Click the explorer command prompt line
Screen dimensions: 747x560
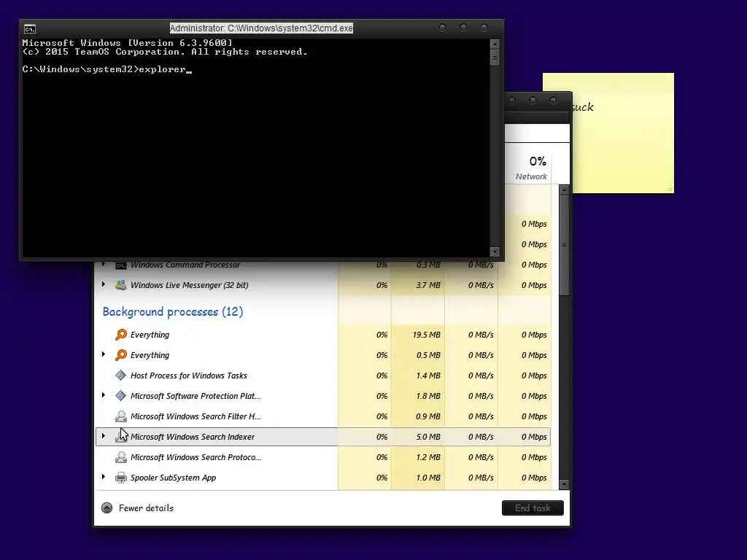click(107, 69)
